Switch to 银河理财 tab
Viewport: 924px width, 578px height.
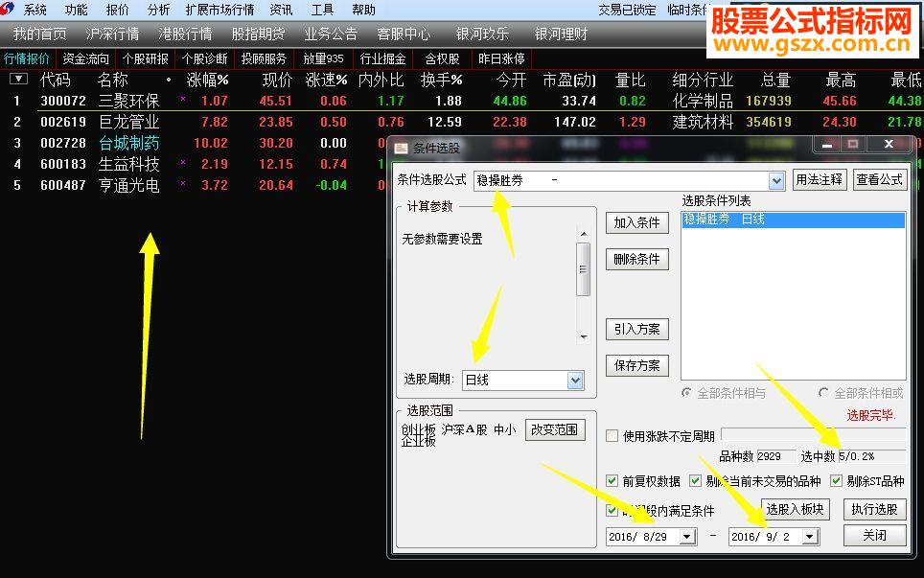561,35
